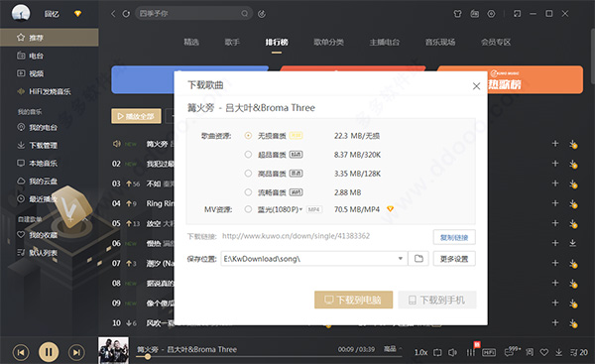Screen dimensions: 595x364
Task: Click the download icon on song row 06
Action: tap(573, 243)
